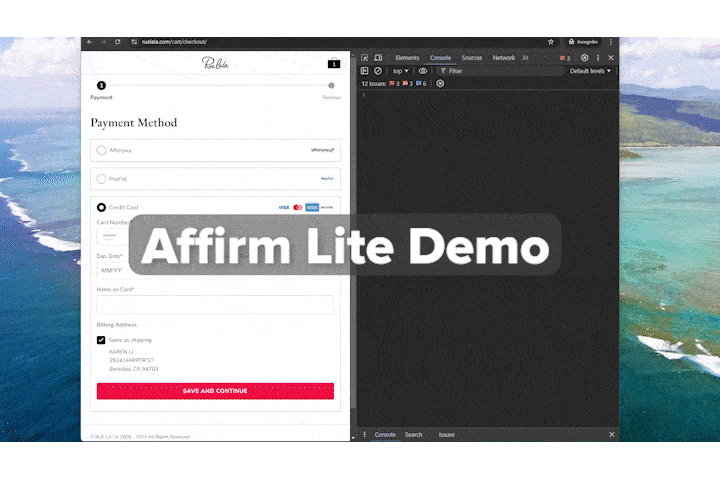Go forward with the browser forward arrow
720x480 pixels.
(x=103, y=42)
